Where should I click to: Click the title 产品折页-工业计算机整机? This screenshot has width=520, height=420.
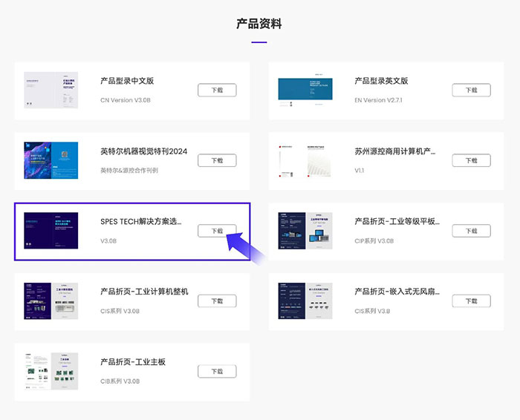coord(144,292)
